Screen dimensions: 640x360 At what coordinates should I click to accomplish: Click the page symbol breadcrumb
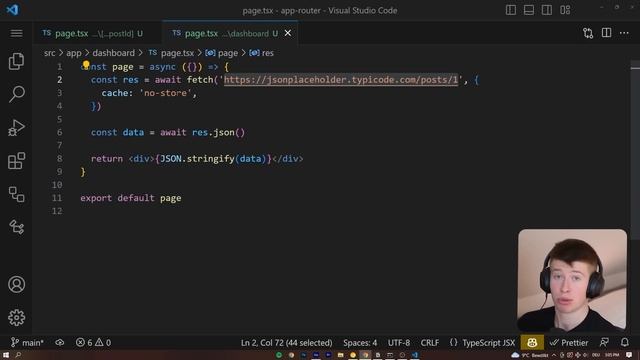[x=222, y=53]
